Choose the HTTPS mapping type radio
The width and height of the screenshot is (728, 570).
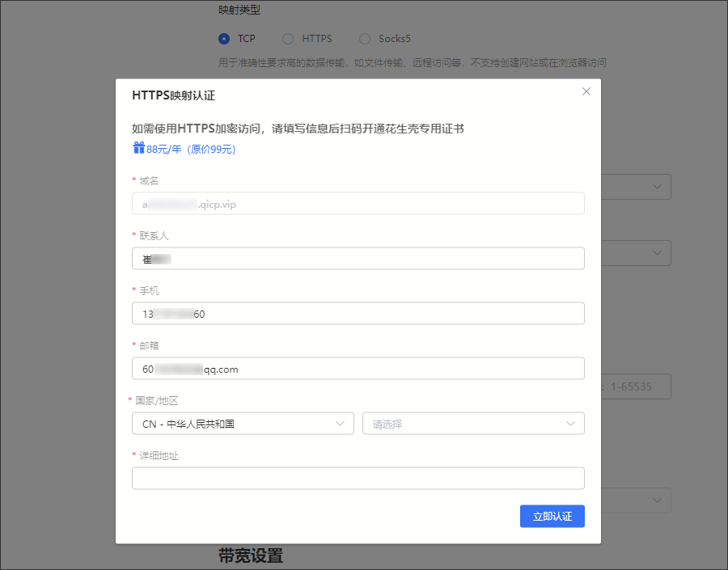(288, 39)
